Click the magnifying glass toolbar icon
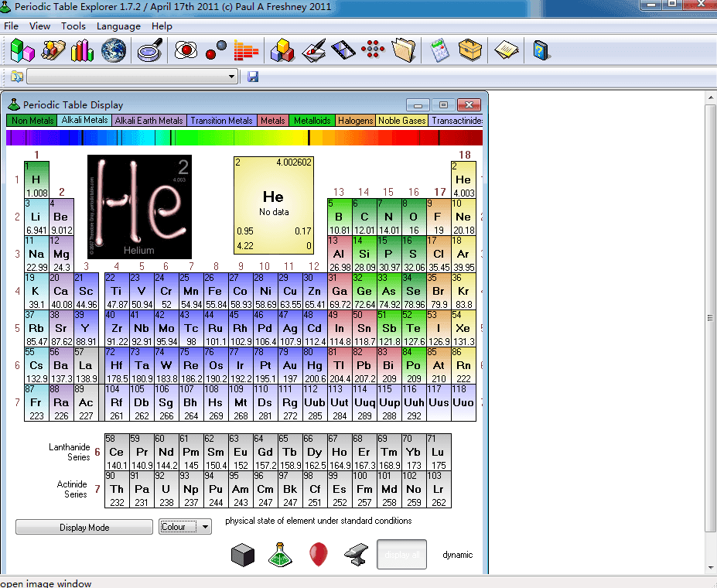 [149, 50]
